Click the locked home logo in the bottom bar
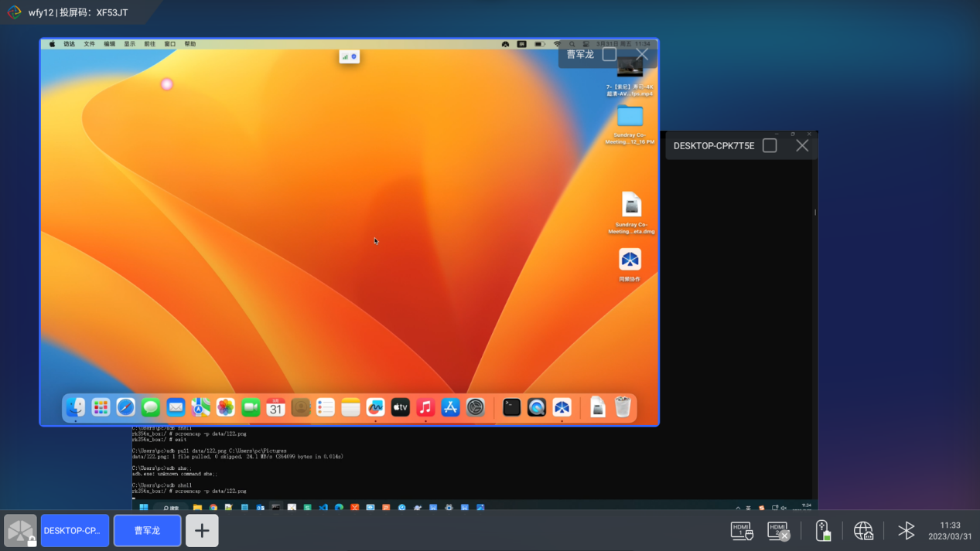The height and width of the screenshot is (551, 980). coord(20,531)
